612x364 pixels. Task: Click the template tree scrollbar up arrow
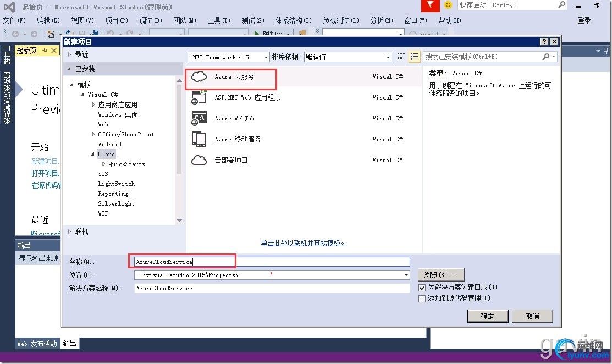tap(180, 81)
